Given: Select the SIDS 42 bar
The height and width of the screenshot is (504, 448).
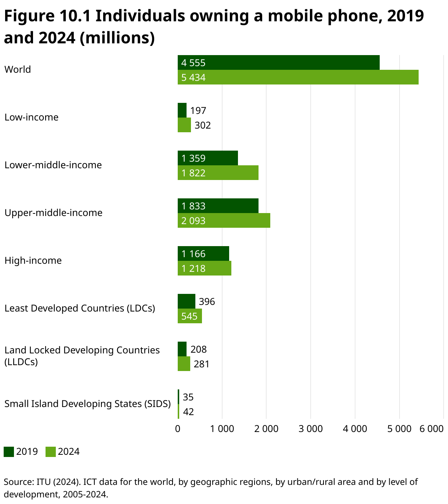Looking at the screenshot, I should pos(179,412).
